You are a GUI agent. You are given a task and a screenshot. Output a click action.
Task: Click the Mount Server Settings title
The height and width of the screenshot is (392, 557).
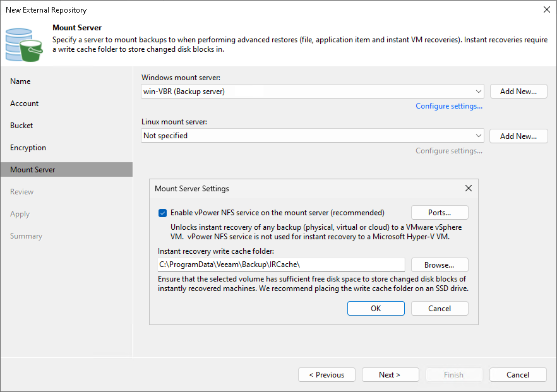pyautogui.click(x=192, y=189)
